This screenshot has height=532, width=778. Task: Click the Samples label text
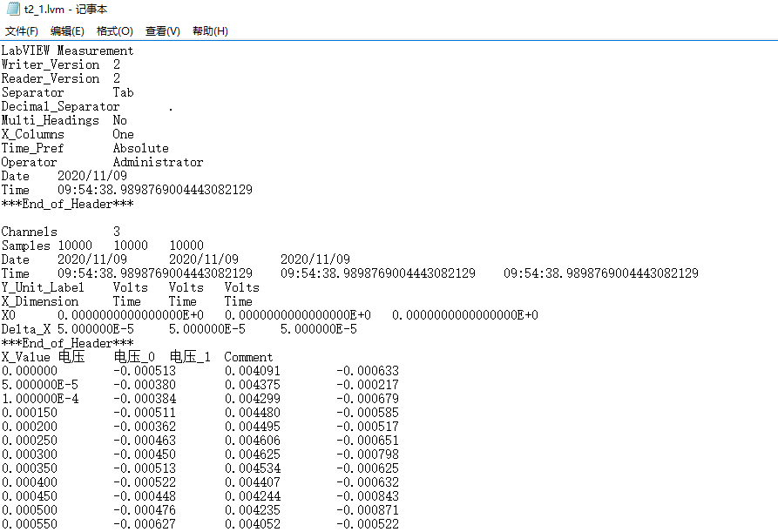click(26, 246)
